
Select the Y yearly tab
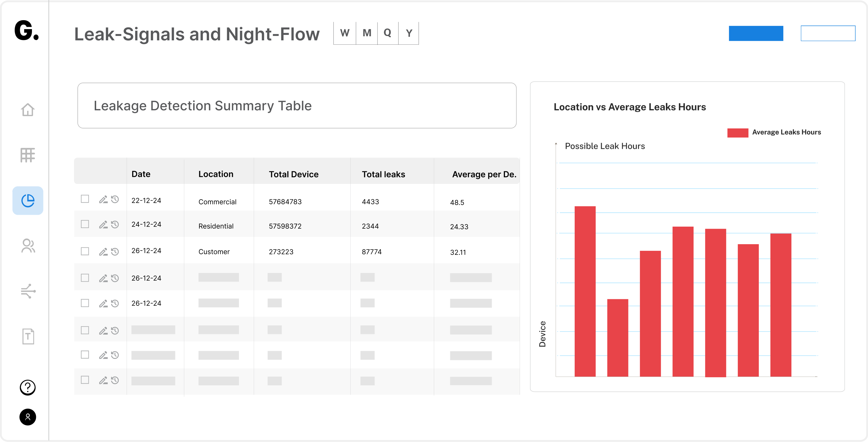pos(409,33)
